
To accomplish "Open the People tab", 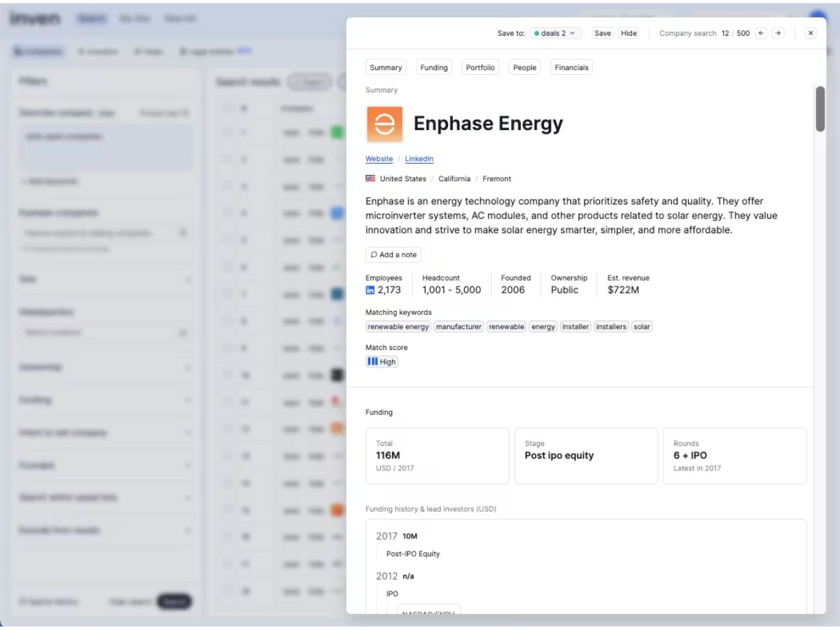I will 524,67.
